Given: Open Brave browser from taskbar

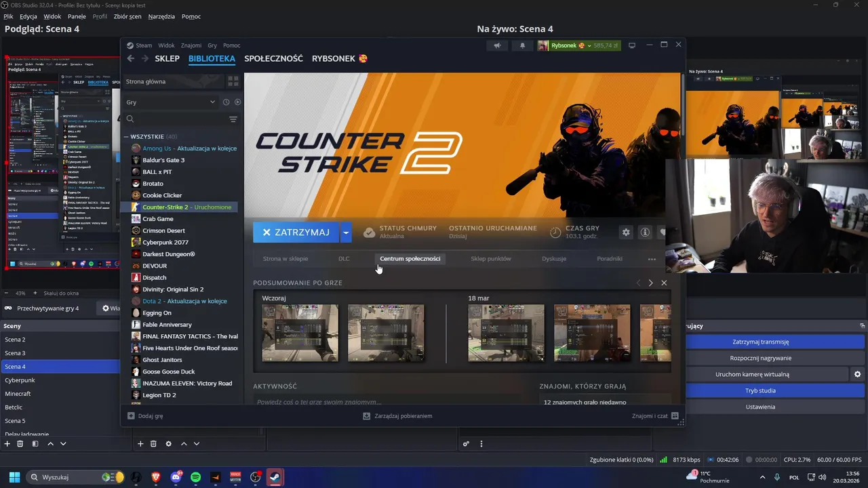Looking at the screenshot, I should 156,477.
